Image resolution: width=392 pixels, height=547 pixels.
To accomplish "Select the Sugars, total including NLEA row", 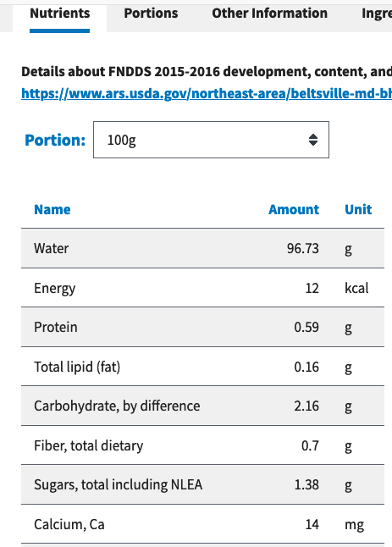I will point(202,484).
